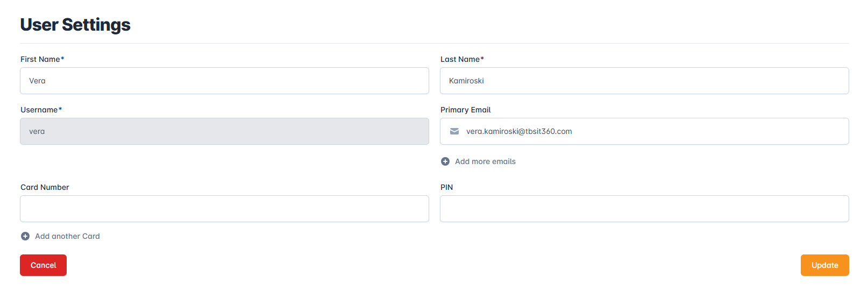Click the PIN label
Viewport: 868px width, 298px height.
[446, 187]
